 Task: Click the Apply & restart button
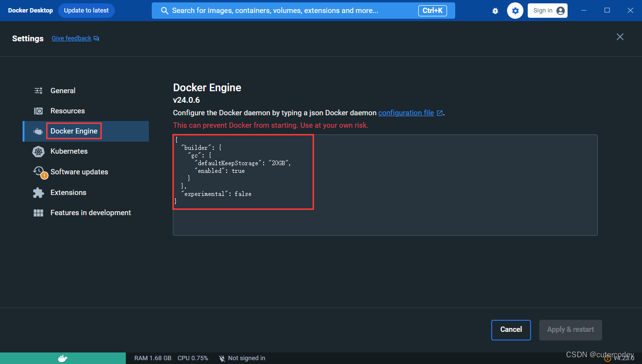pos(570,330)
